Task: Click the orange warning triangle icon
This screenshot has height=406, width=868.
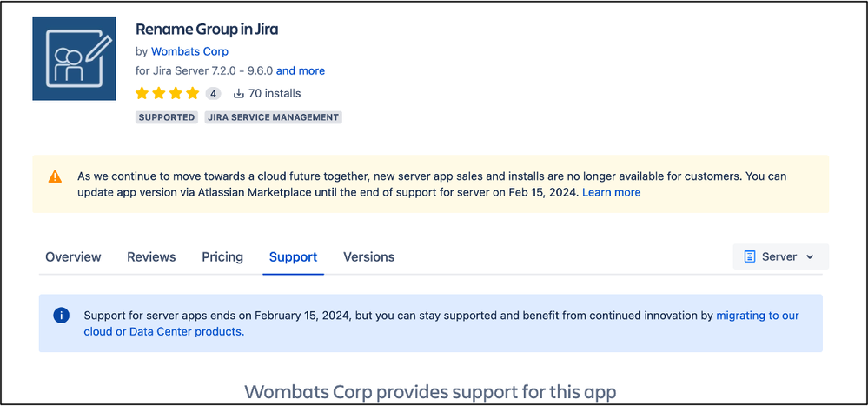Action: (x=56, y=176)
